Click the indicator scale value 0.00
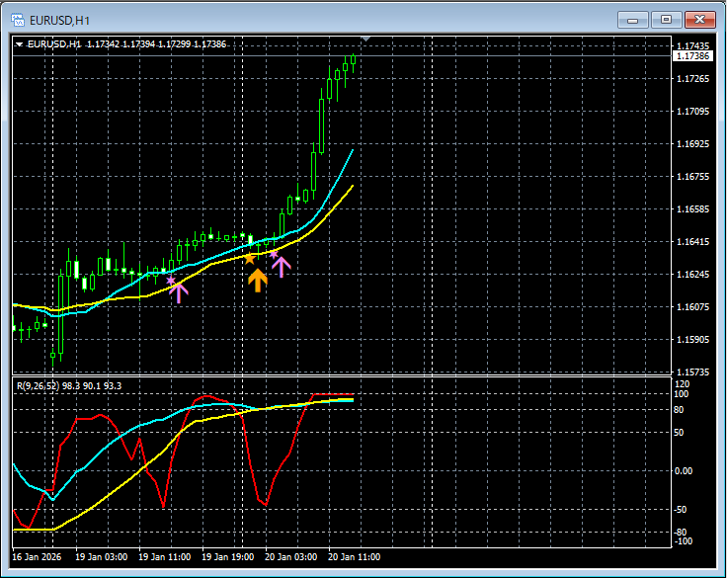 [x=683, y=470]
